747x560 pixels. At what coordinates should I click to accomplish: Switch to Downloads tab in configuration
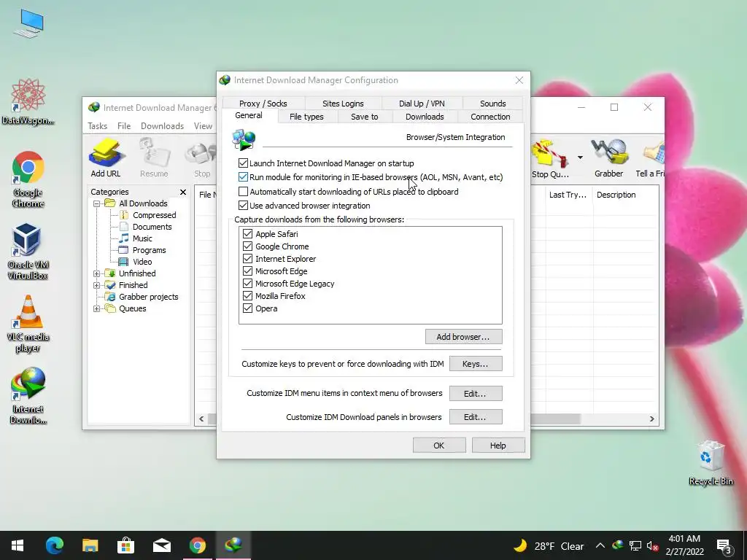coord(425,117)
